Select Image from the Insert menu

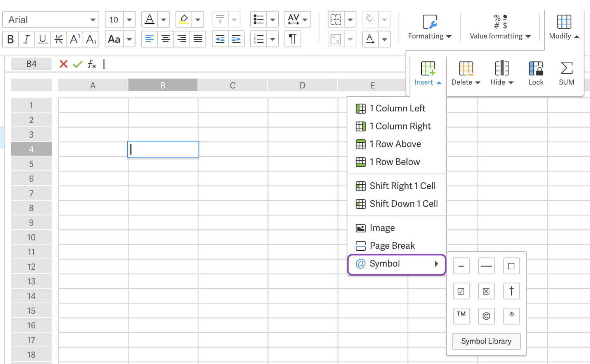pos(396,228)
